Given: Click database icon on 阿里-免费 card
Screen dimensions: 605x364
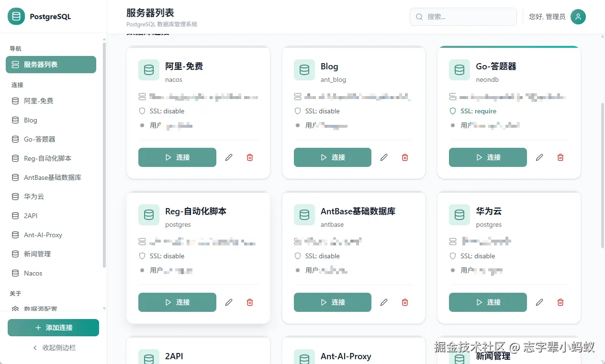Looking at the screenshot, I should [x=149, y=70].
